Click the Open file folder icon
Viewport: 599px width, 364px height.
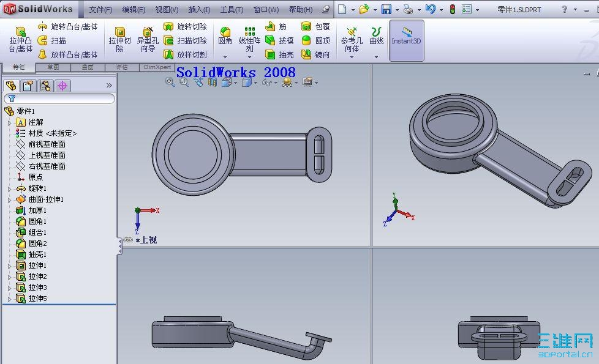pyautogui.click(x=364, y=9)
